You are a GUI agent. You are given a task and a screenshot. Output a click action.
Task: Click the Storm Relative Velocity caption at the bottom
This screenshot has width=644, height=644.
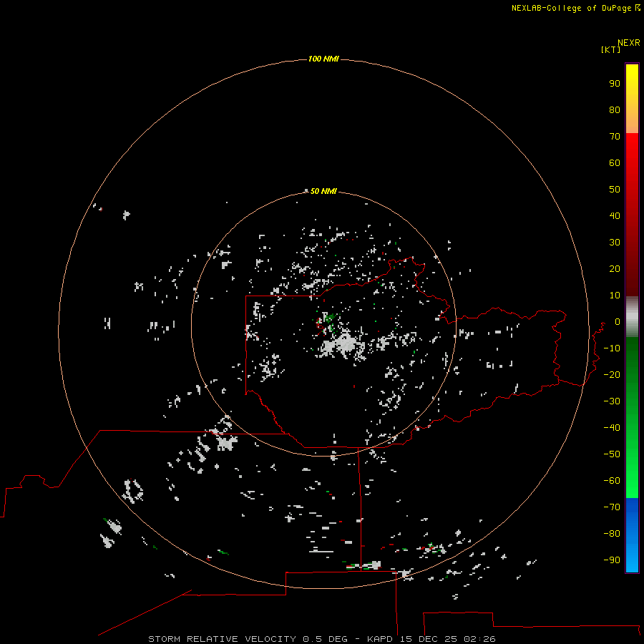click(321, 639)
